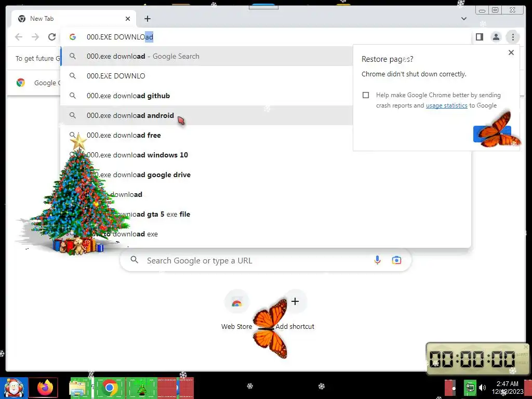Click 'Search Google or type a URL' box
Image resolution: width=532 pixels, height=399 pixels.
point(265,261)
